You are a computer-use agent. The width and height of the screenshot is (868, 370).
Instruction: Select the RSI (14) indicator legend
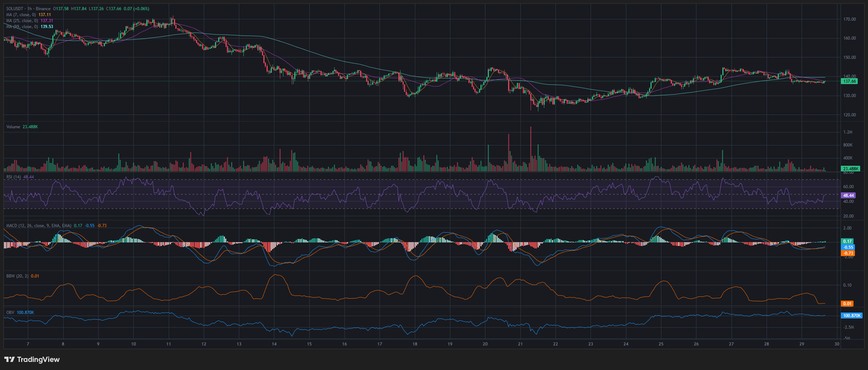[x=12, y=176]
